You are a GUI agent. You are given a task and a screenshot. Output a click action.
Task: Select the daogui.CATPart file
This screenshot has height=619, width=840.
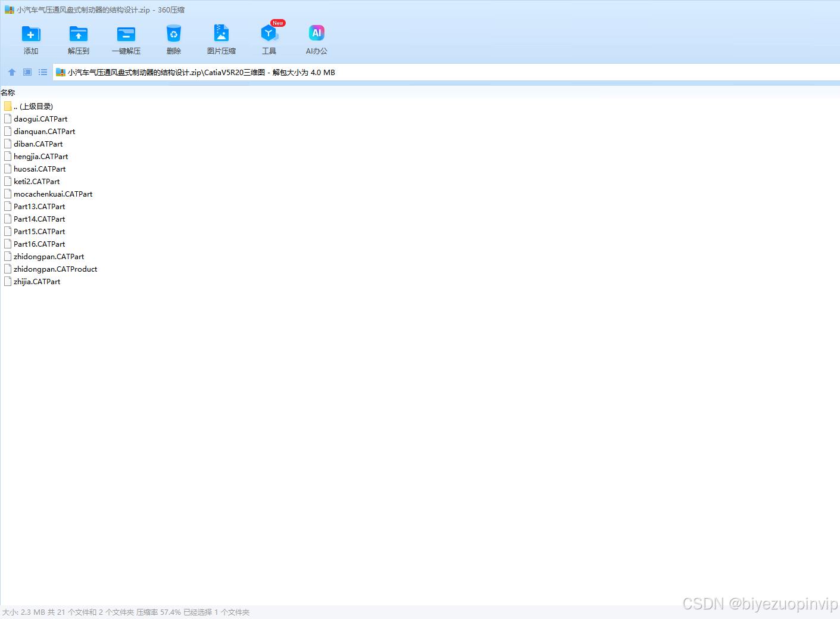pyautogui.click(x=40, y=119)
